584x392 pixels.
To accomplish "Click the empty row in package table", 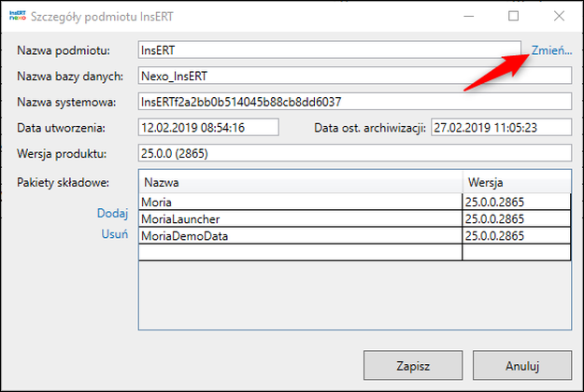I will (299, 253).
